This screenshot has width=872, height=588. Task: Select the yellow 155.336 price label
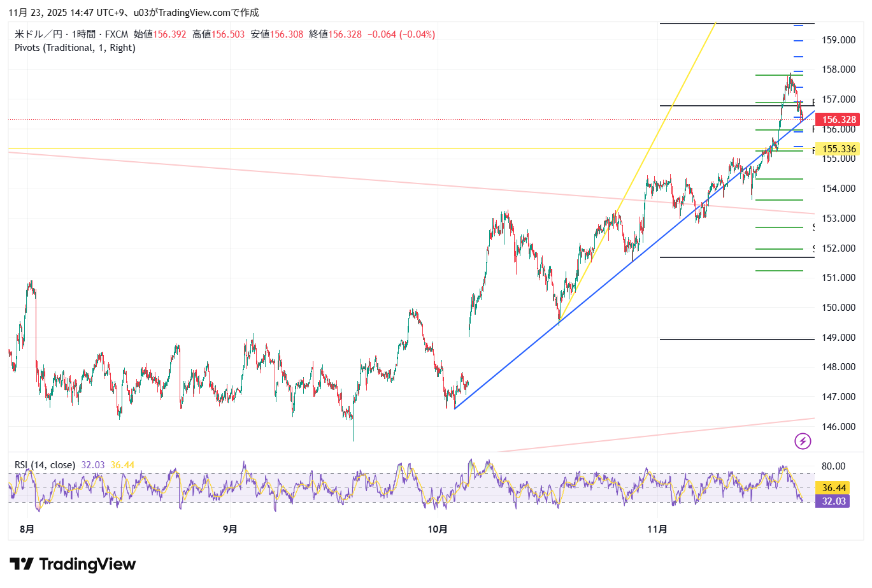pyautogui.click(x=838, y=149)
